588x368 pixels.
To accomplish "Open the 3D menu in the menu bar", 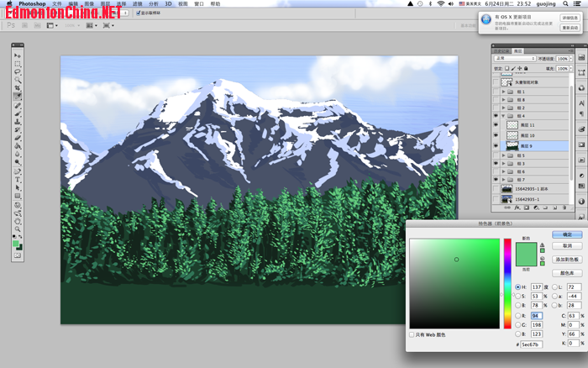I will [x=168, y=4].
